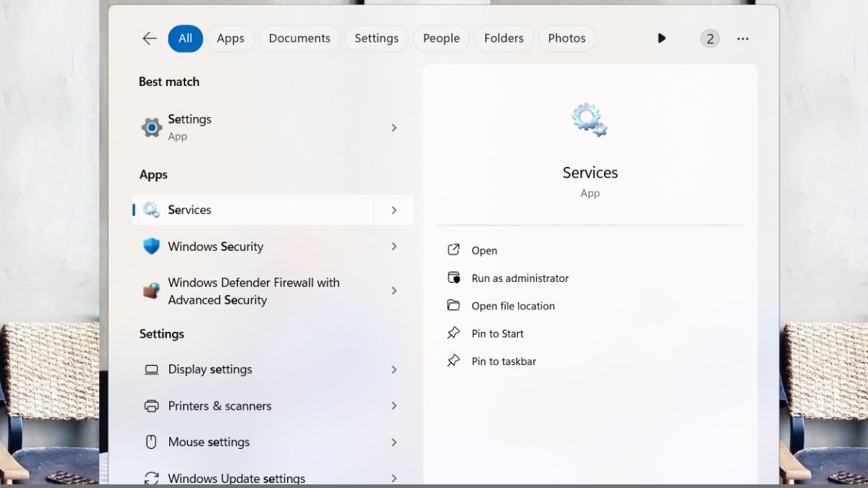Pin Services to taskbar
This screenshot has width=868, height=488.
[x=503, y=361]
